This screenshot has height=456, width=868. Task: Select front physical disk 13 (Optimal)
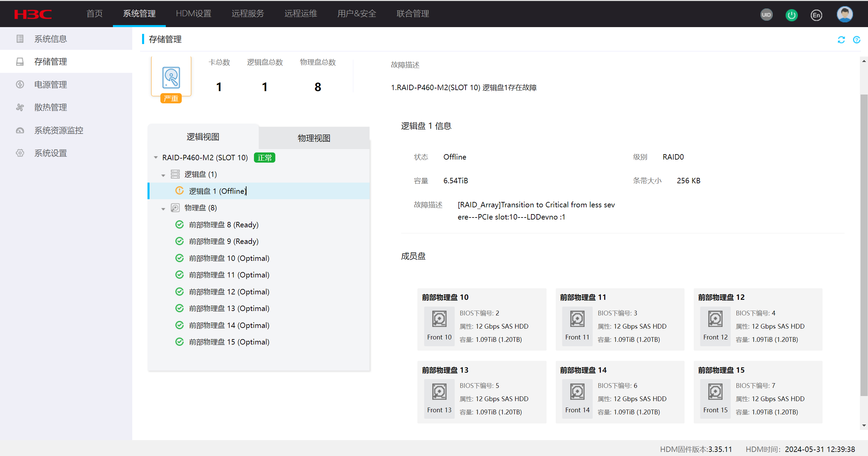pos(229,308)
